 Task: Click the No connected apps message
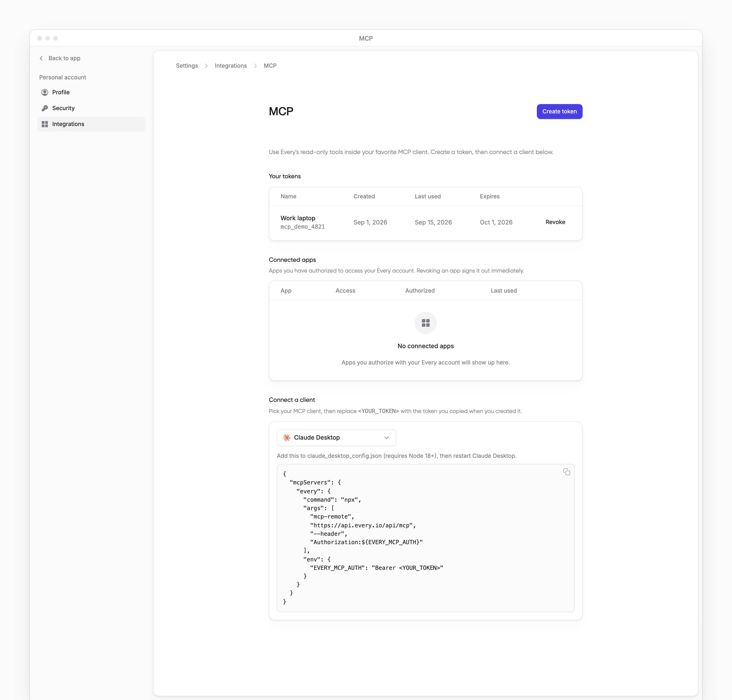426,346
